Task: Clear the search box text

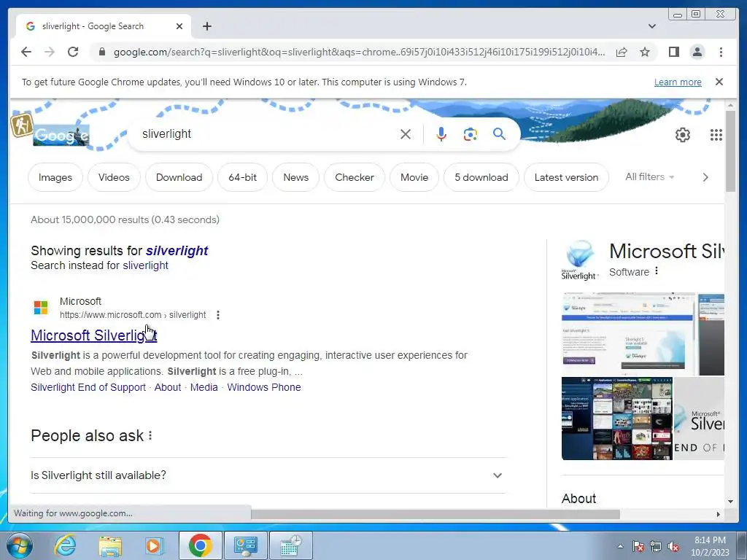Action: (406, 134)
